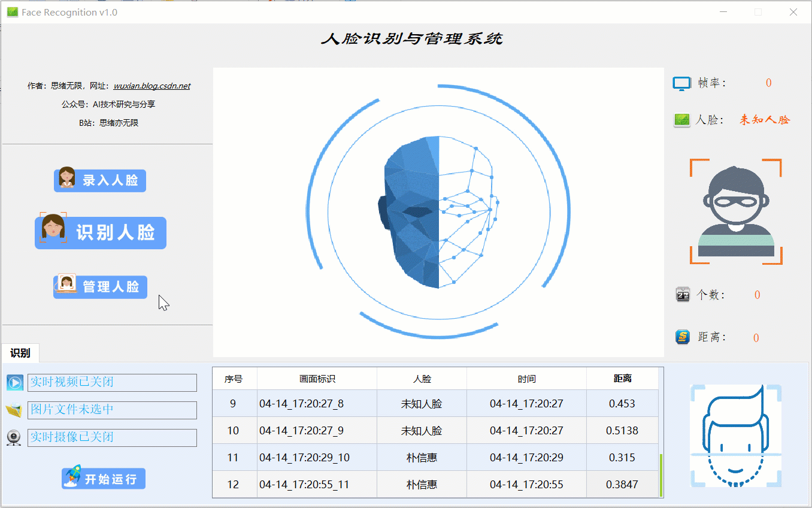
Task: Click the 识别人脸 recognize face button
Action: pyautogui.click(x=101, y=232)
